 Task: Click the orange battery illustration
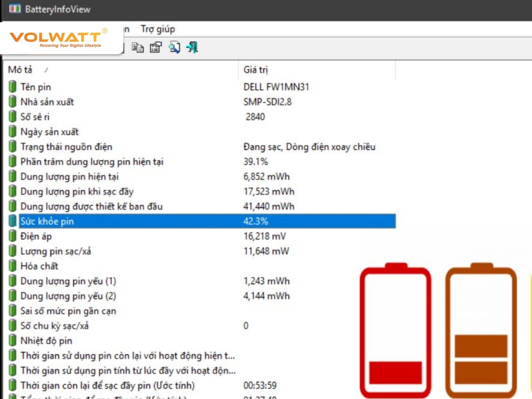pos(482,329)
